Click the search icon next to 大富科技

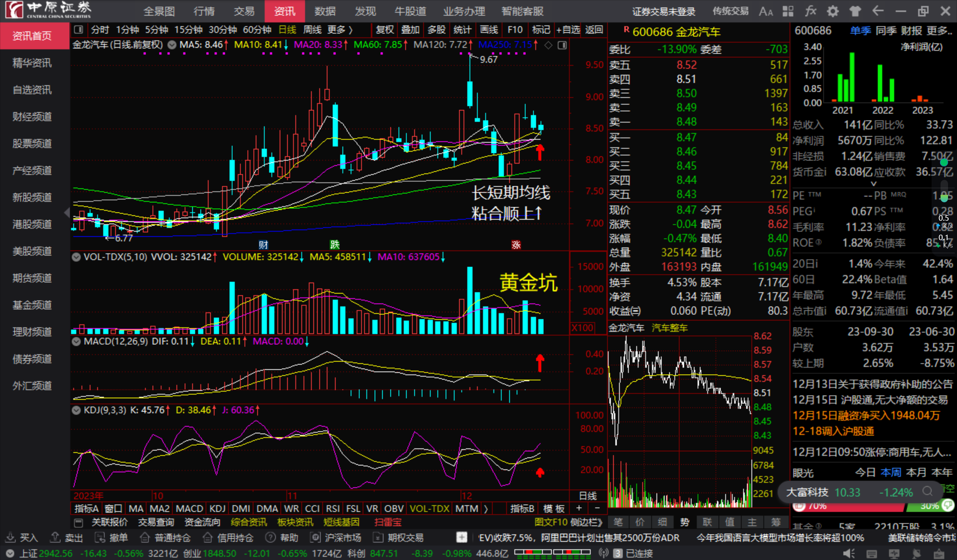[928, 491]
